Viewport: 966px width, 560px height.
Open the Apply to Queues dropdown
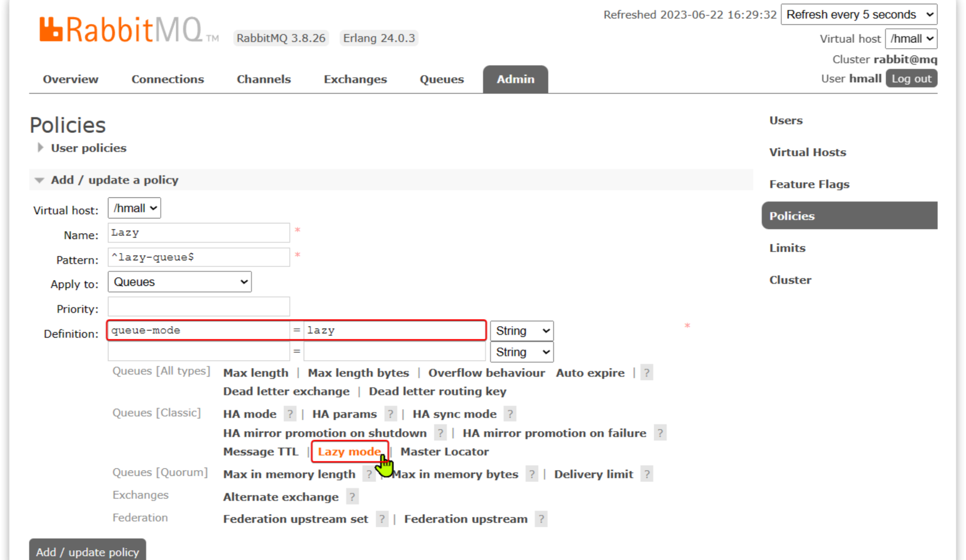[x=179, y=282]
